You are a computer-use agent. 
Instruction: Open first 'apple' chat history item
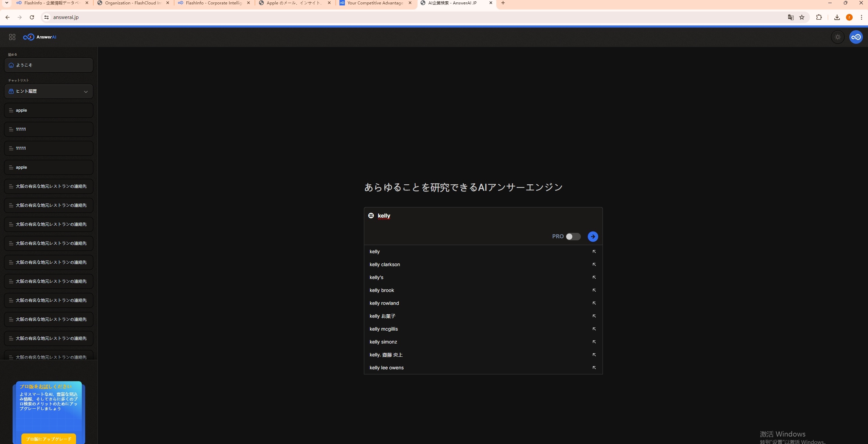point(49,110)
